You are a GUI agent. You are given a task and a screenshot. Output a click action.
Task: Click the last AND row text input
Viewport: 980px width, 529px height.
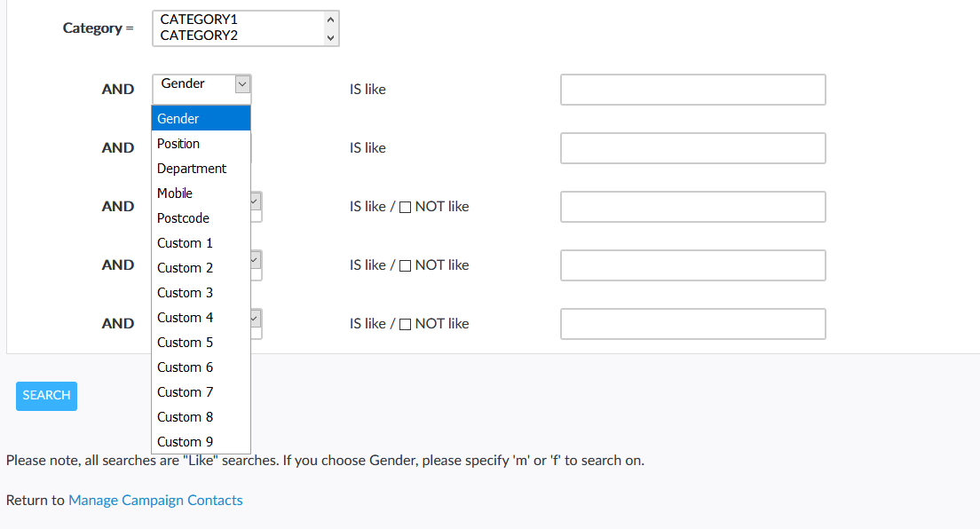tap(692, 324)
